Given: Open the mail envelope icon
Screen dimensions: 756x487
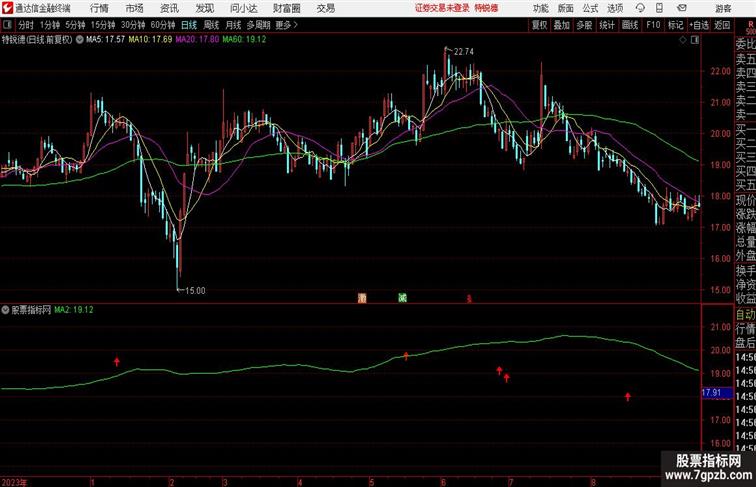Looking at the screenshot, I should point(682,8).
